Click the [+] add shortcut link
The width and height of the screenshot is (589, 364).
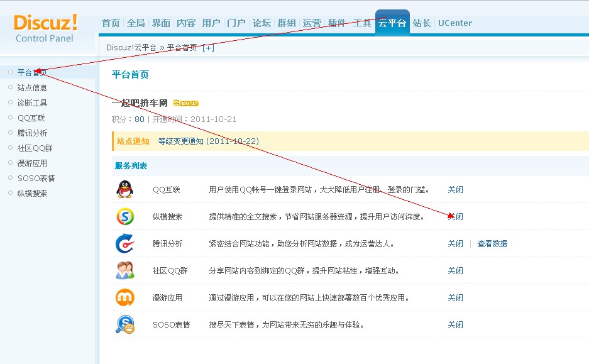pos(208,48)
